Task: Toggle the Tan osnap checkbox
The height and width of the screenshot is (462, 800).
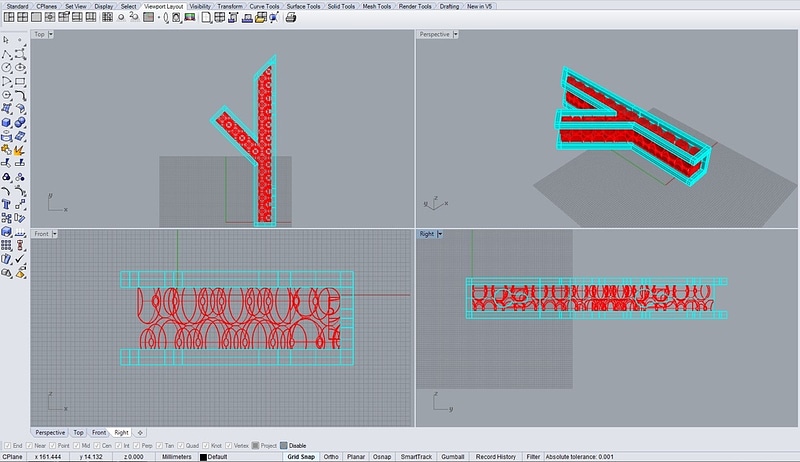Action: (159, 446)
